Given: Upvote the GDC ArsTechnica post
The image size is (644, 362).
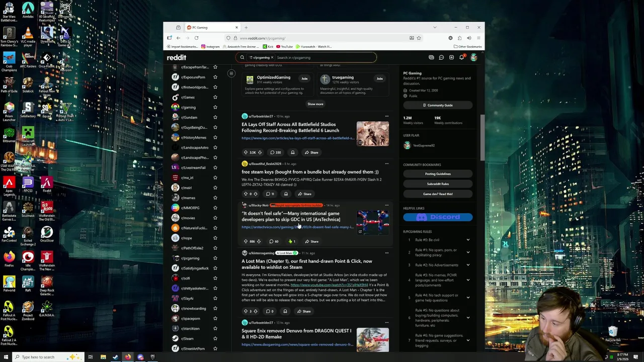Looking at the screenshot, I should pyautogui.click(x=246, y=241).
